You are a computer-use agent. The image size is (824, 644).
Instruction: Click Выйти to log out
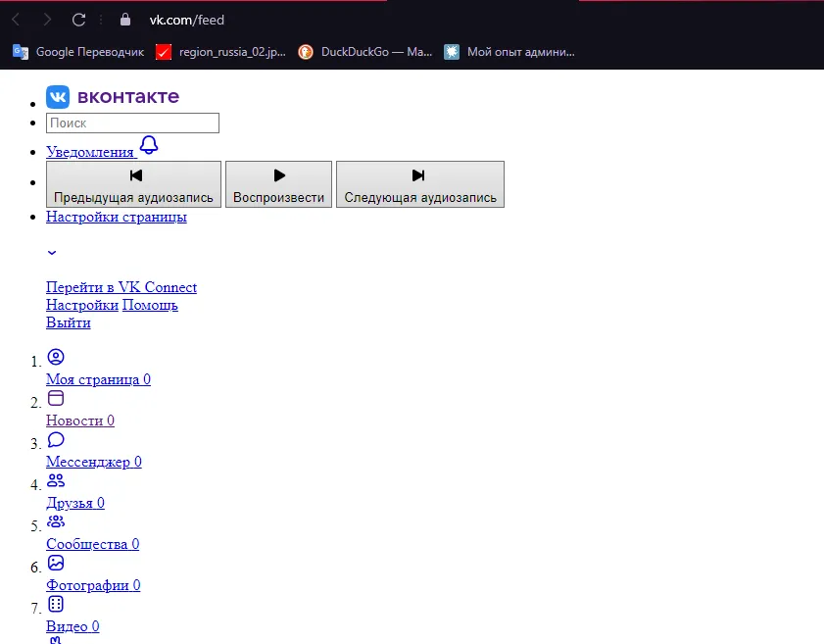click(69, 322)
